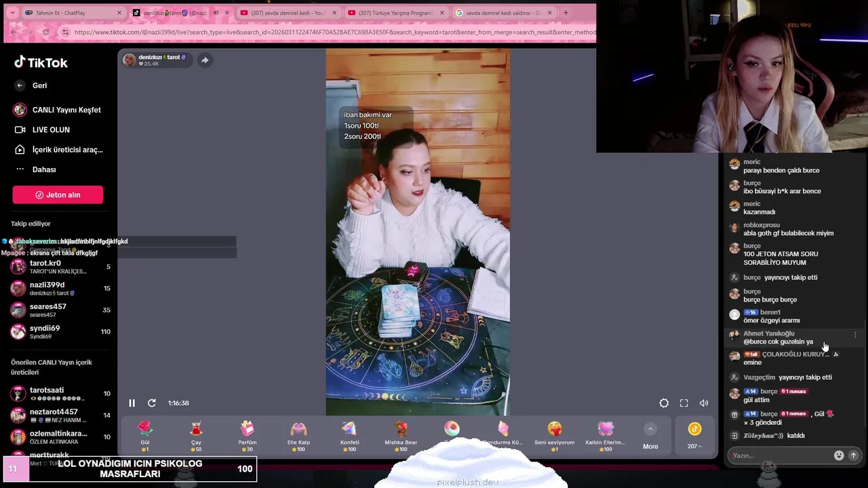This screenshot has height=488, width=868.
Task: Toggle fullscreen mode on player
Action: point(684,403)
